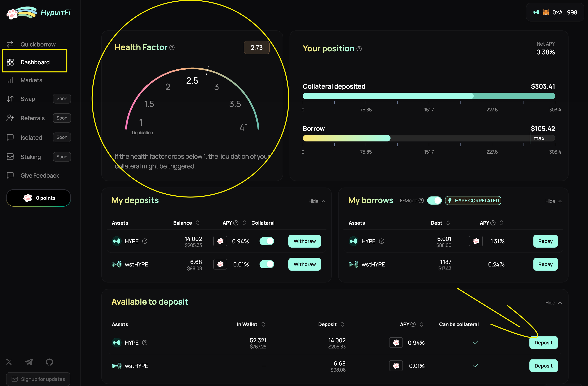Click the Collateral deposited progress bar
588x386 pixels.
click(429, 96)
